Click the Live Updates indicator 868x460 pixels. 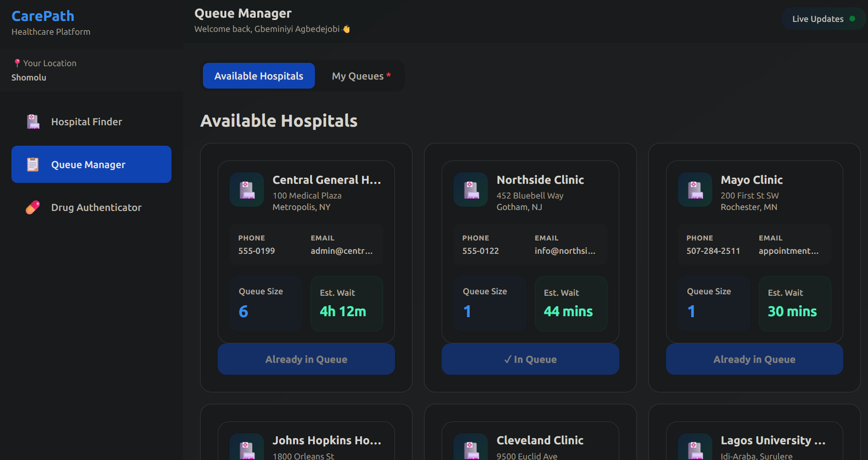tap(823, 19)
